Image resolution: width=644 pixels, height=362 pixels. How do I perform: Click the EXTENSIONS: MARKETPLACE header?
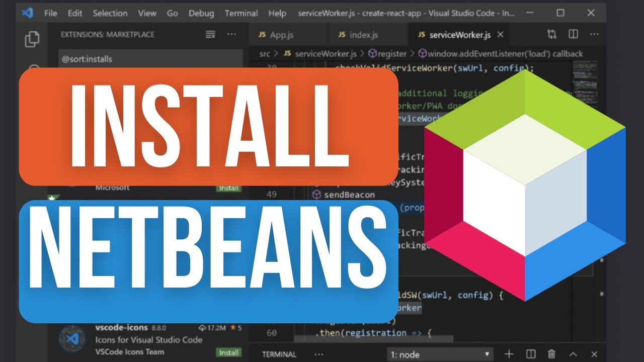click(x=108, y=35)
